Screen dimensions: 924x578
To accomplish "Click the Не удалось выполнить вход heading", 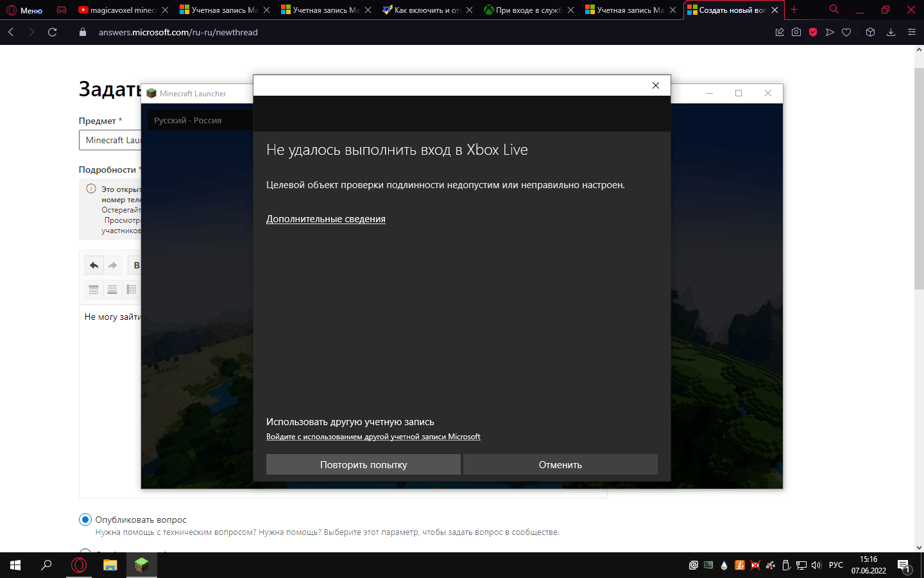I will tap(397, 150).
